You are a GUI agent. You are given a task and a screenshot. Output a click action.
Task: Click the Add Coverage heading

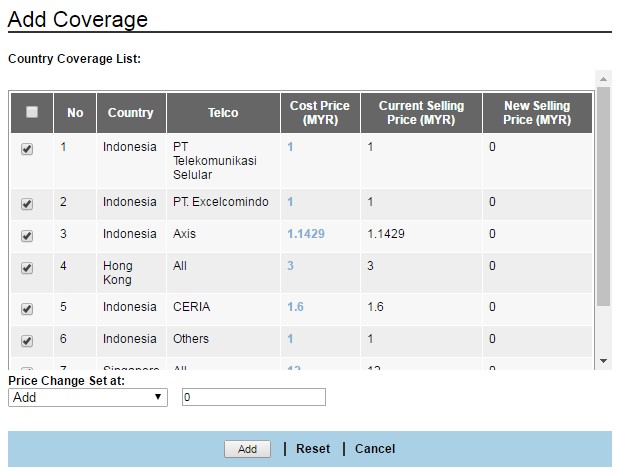(x=78, y=19)
